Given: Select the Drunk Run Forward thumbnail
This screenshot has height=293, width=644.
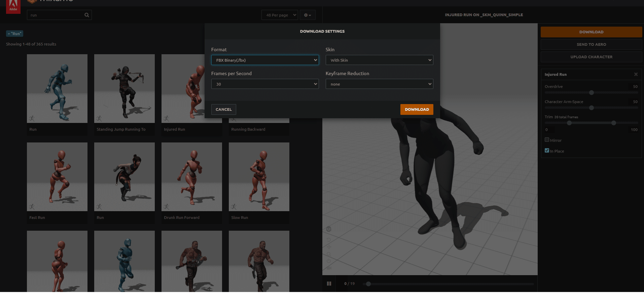Looking at the screenshot, I should point(192,177).
